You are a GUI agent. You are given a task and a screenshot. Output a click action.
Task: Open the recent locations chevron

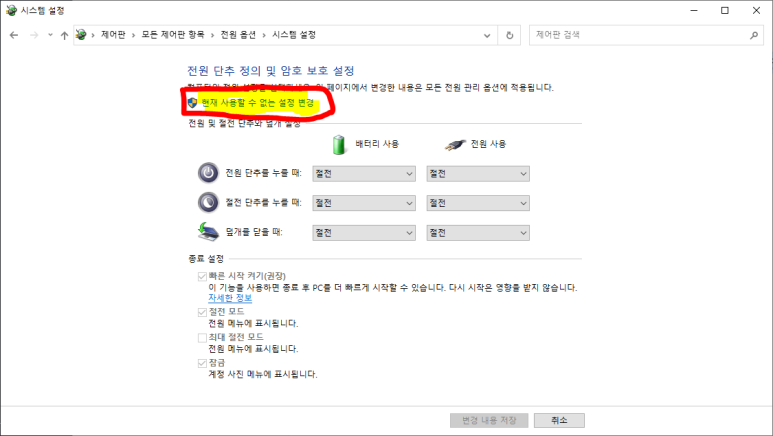tap(50, 35)
